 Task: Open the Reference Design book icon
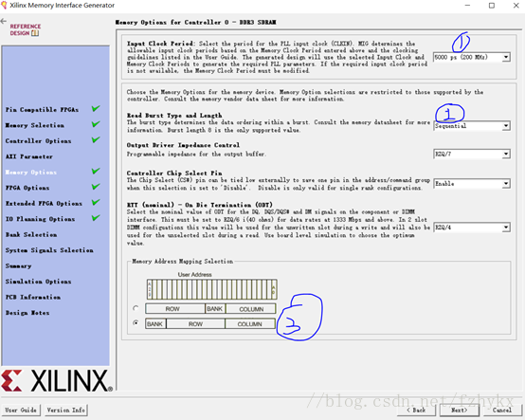click(x=35, y=33)
